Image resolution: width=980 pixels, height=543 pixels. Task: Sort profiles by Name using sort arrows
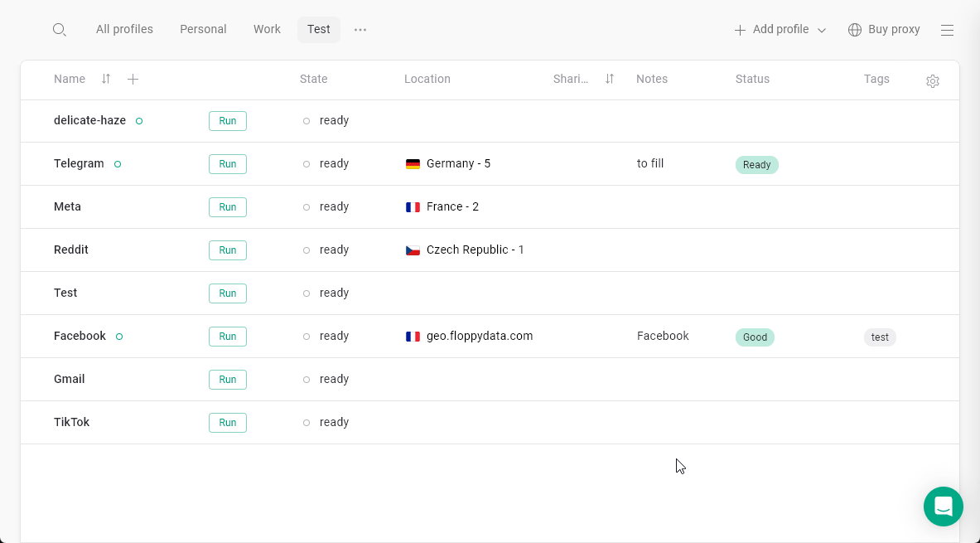pyautogui.click(x=106, y=79)
